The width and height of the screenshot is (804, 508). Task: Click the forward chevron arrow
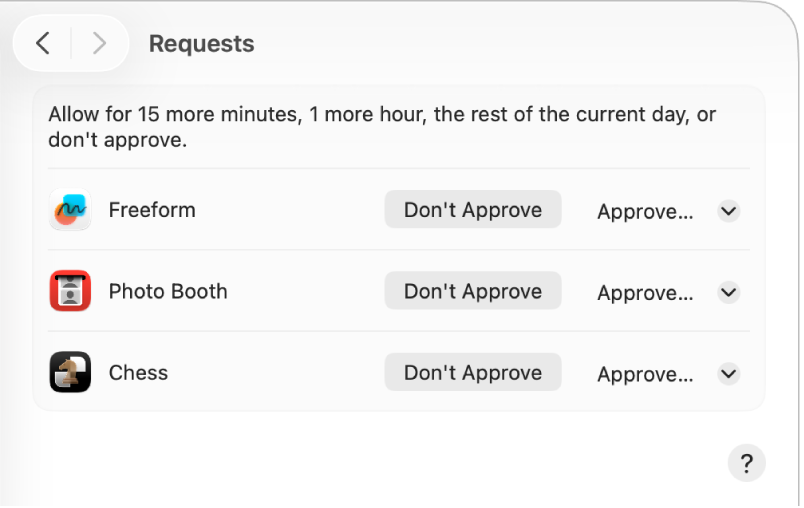point(98,44)
